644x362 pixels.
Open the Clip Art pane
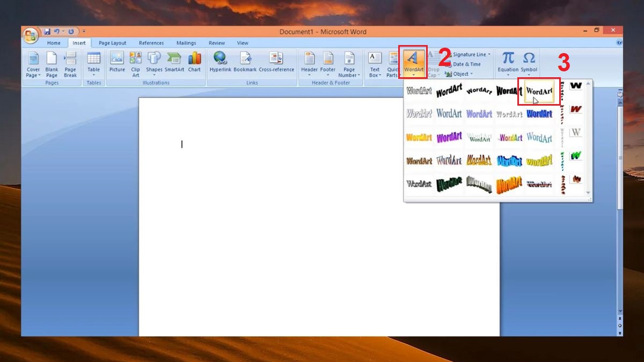tap(136, 65)
